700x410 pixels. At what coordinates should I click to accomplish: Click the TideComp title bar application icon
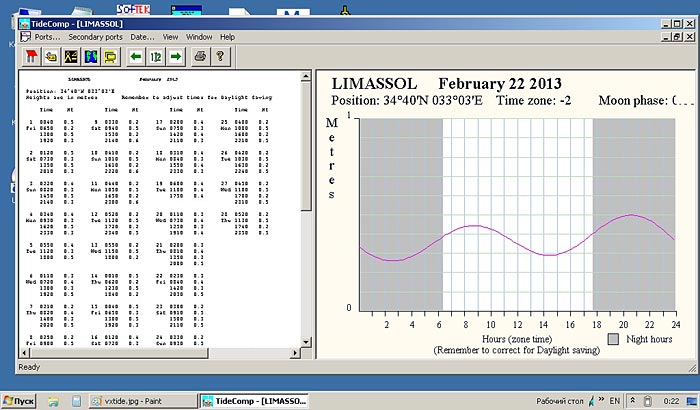pos(25,24)
